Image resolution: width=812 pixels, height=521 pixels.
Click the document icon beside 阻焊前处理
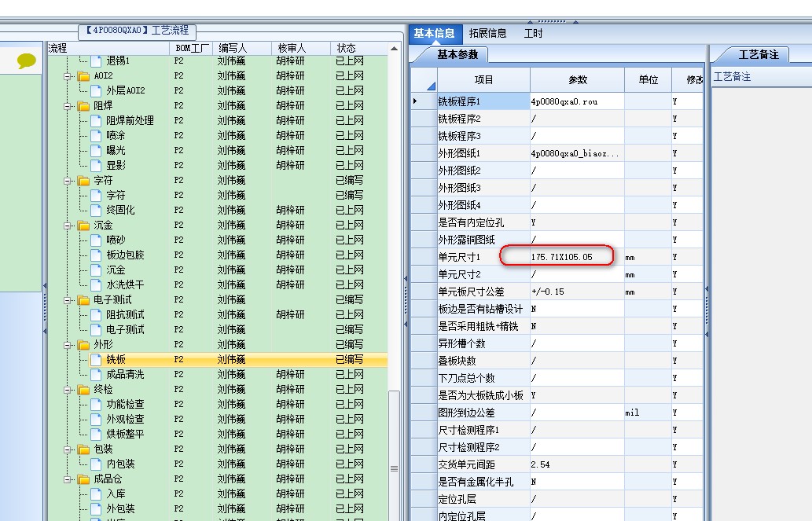[x=96, y=121]
